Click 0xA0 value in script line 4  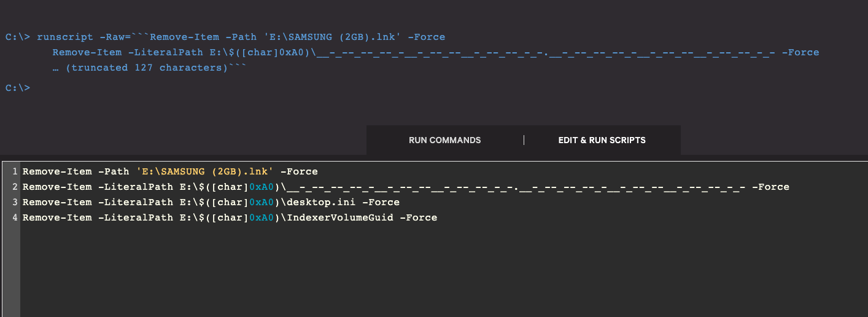261,217
